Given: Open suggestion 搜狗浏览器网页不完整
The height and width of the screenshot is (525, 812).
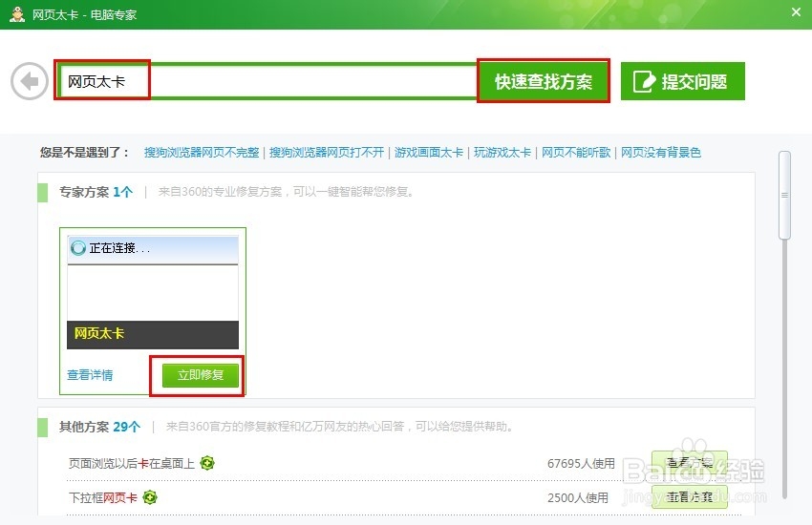Looking at the screenshot, I should (202, 152).
